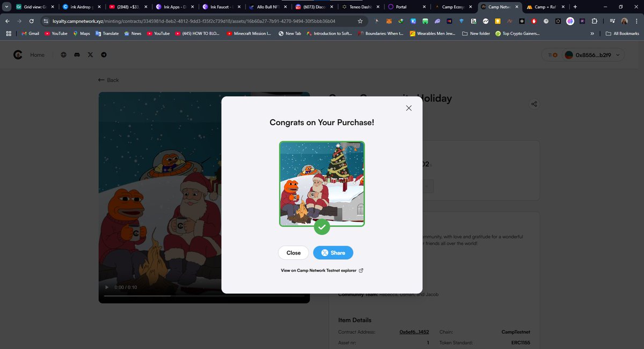Open Translate bookmark
This screenshot has height=349, width=644.
107,33
